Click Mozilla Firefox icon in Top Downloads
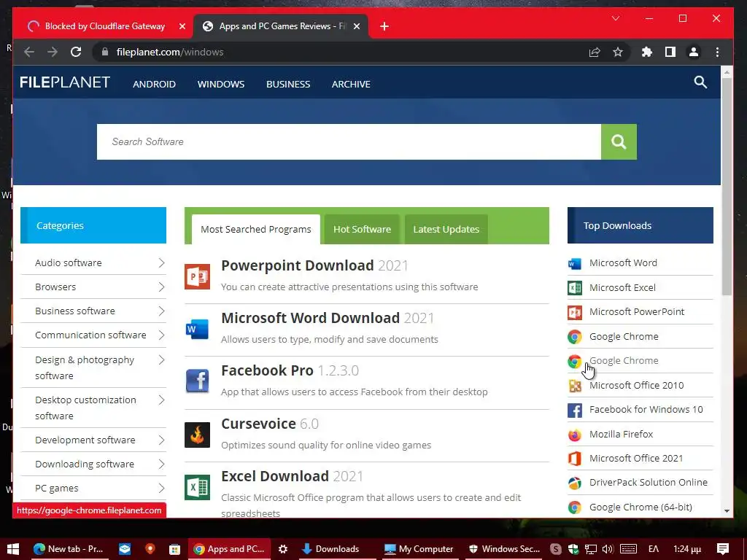 (x=575, y=435)
